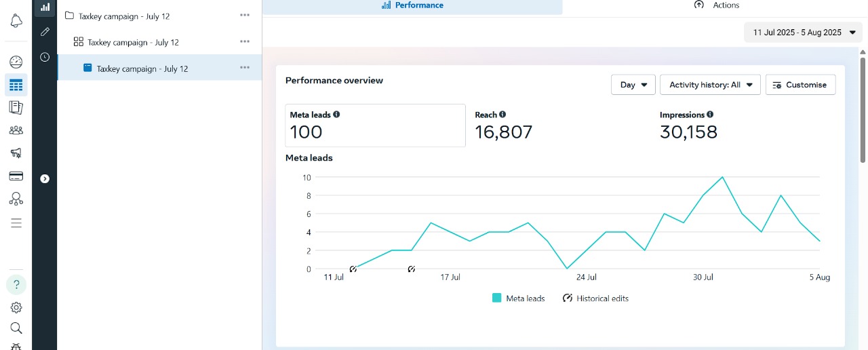This screenshot has width=868, height=350.
Task: Click Impressions info icon
Action: click(710, 115)
